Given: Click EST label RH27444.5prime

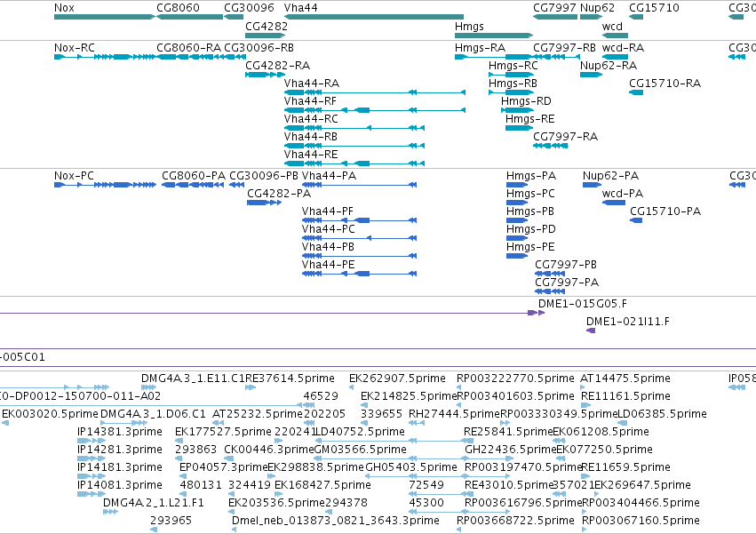Looking at the screenshot, I should [454, 414].
